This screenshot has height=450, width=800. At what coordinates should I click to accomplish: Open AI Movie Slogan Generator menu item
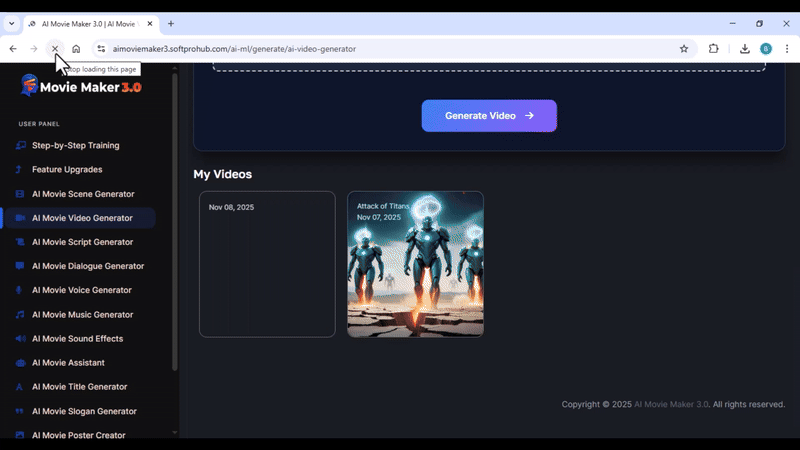pyautogui.click(x=84, y=411)
